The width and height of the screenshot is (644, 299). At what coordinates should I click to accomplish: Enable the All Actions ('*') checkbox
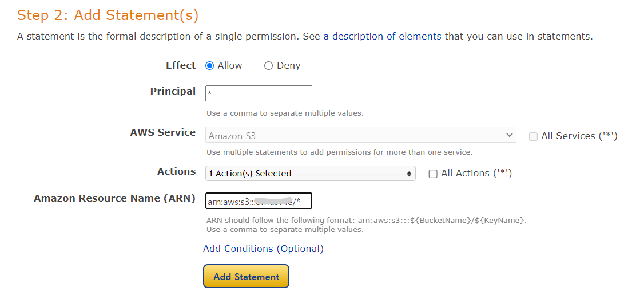click(433, 174)
